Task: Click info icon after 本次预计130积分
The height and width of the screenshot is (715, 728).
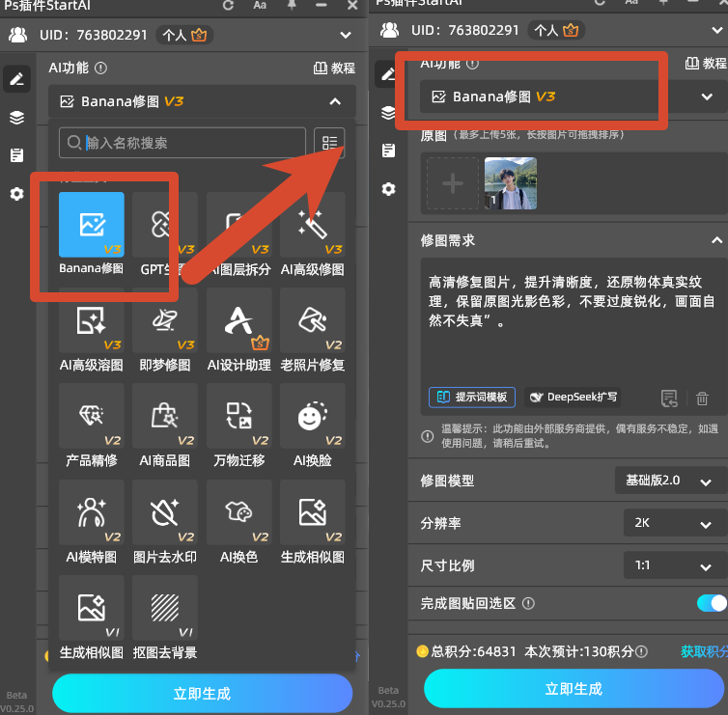Action: 641,652
